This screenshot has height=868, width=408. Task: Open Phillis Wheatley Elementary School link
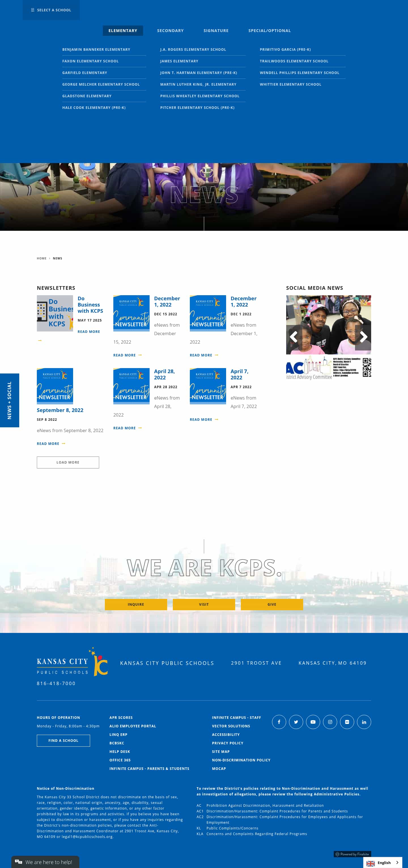point(200,96)
